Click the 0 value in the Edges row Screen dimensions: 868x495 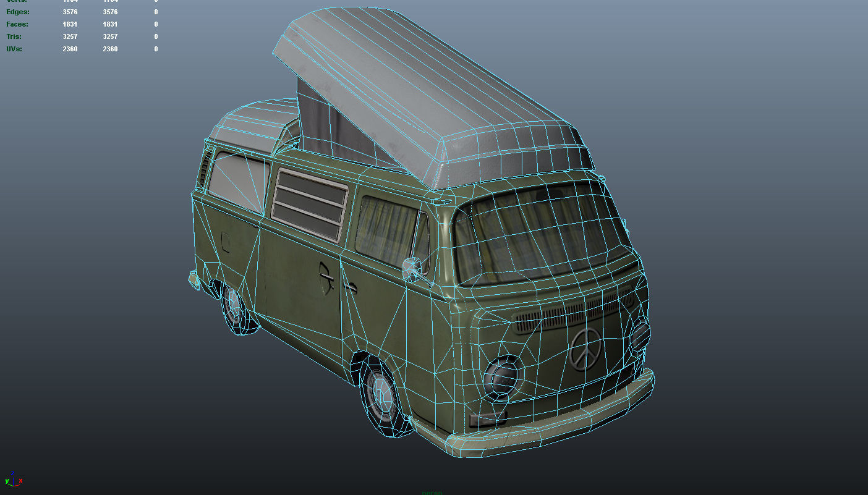156,12
